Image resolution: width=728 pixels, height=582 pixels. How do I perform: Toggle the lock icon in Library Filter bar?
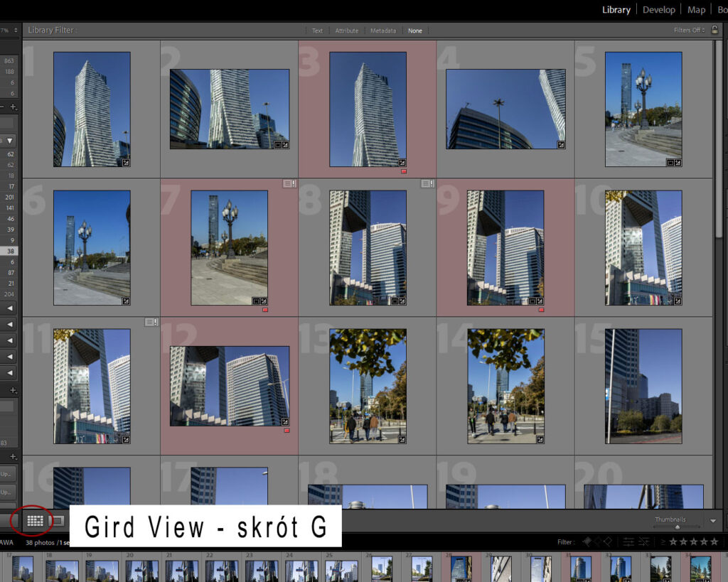tap(715, 31)
